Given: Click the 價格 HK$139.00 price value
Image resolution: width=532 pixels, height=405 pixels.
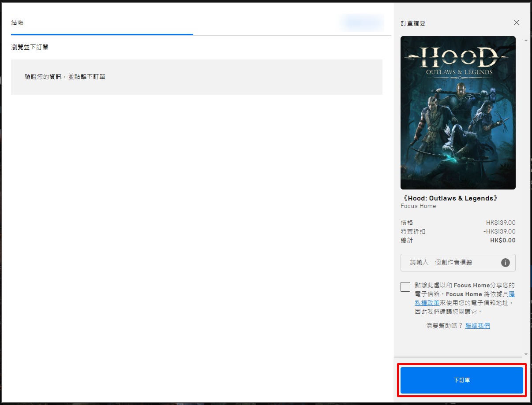Looking at the screenshot, I should coord(501,223).
